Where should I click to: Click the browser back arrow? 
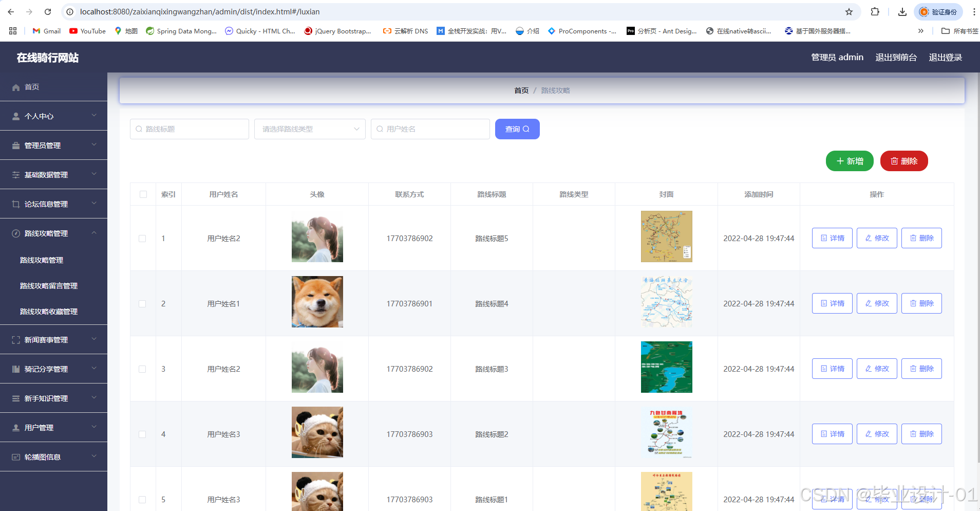coord(11,12)
